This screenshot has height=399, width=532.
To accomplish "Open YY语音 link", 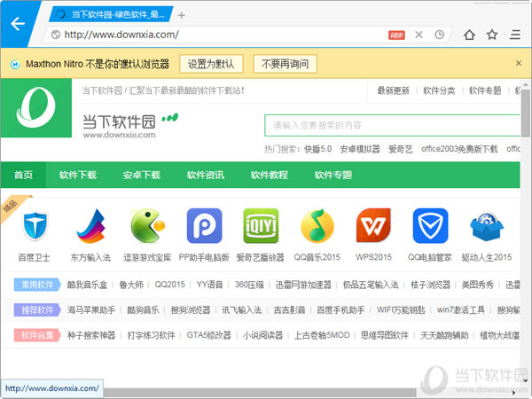I will (209, 285).
